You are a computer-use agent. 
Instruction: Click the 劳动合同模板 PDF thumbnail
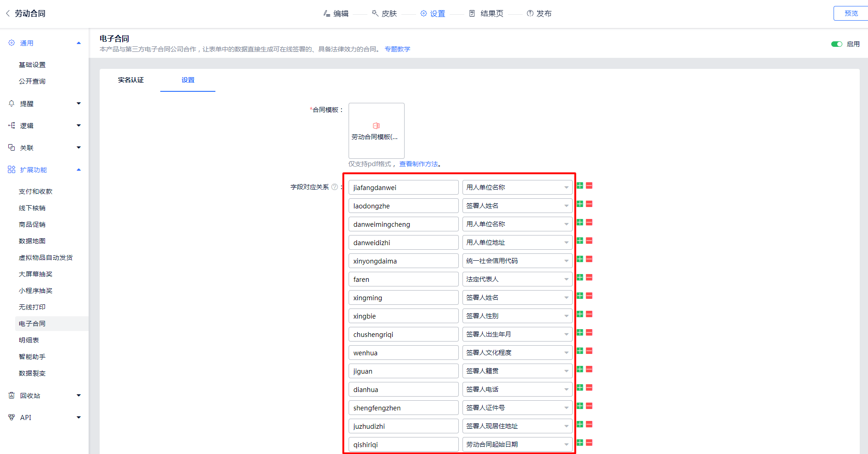(x=376, y=131)
